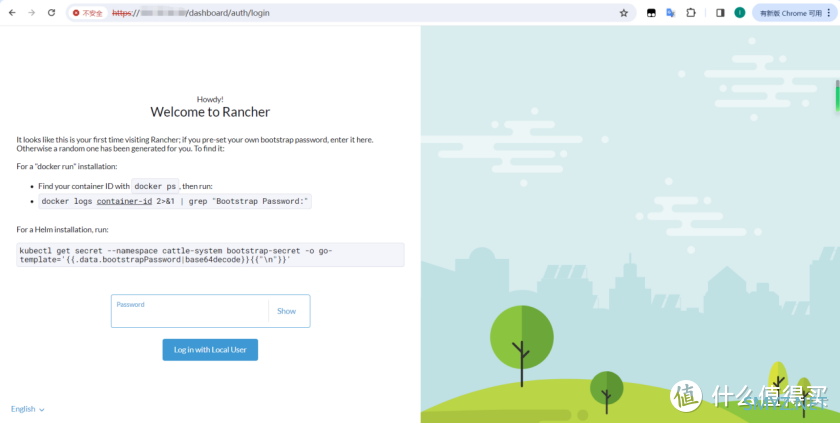Show the typed password

click(x=286, y=311)
